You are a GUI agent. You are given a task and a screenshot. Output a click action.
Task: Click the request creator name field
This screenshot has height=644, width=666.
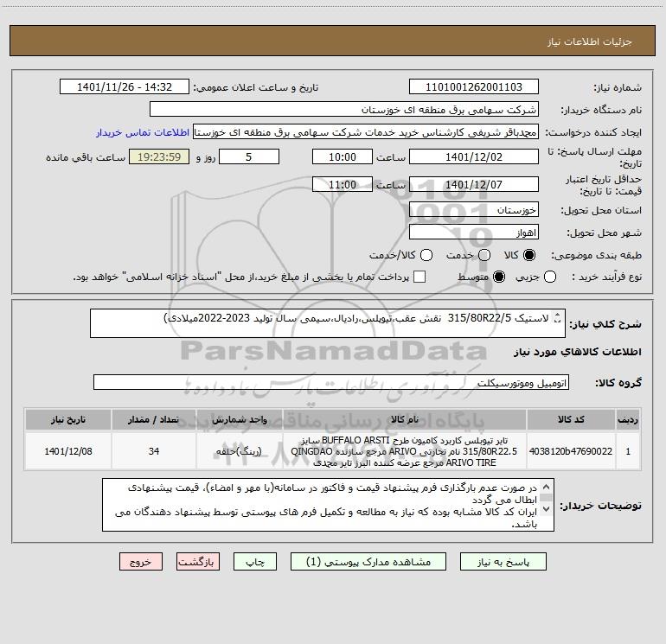[366, 132]
